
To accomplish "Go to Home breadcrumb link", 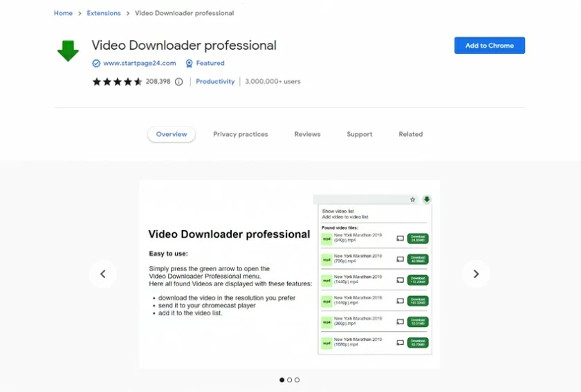I will click(x=64, y=13).
